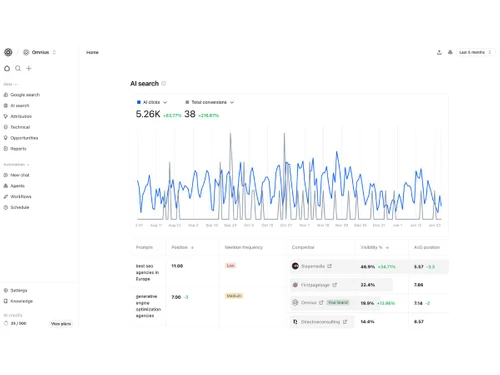Open the search magnifier icon in sidebar

coord(18,68)
